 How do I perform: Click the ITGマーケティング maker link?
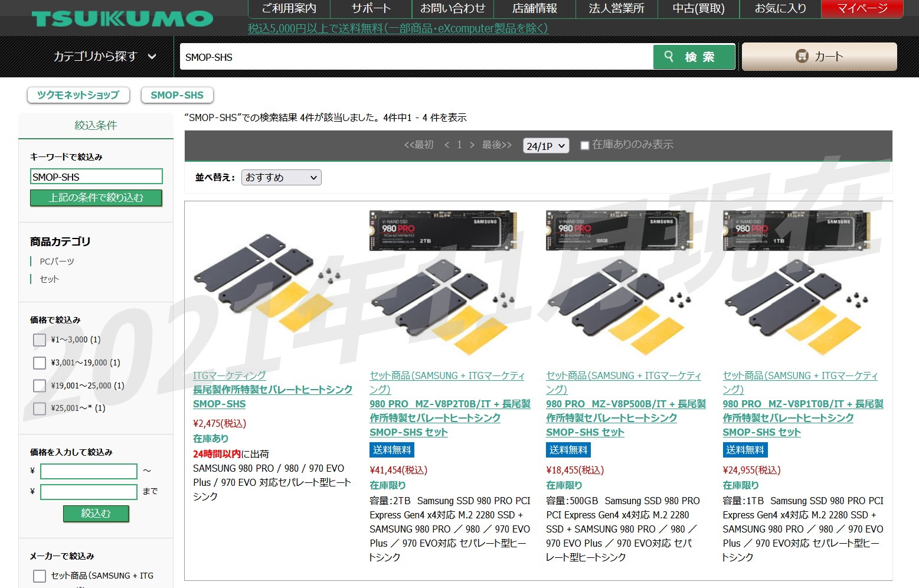(230, 375)
